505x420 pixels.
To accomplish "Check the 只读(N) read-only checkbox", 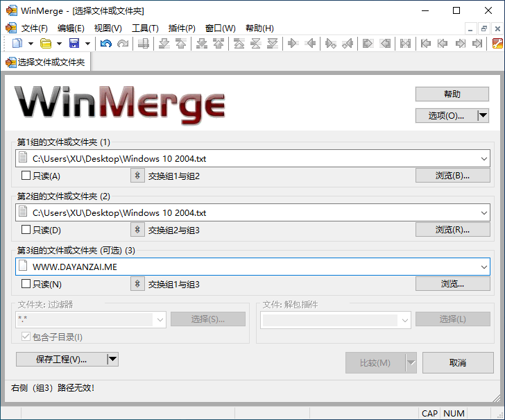I will [26, 284].
